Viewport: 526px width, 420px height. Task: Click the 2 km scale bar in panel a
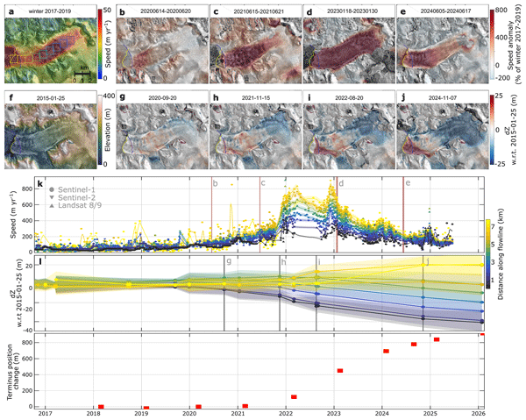point(82,73)
